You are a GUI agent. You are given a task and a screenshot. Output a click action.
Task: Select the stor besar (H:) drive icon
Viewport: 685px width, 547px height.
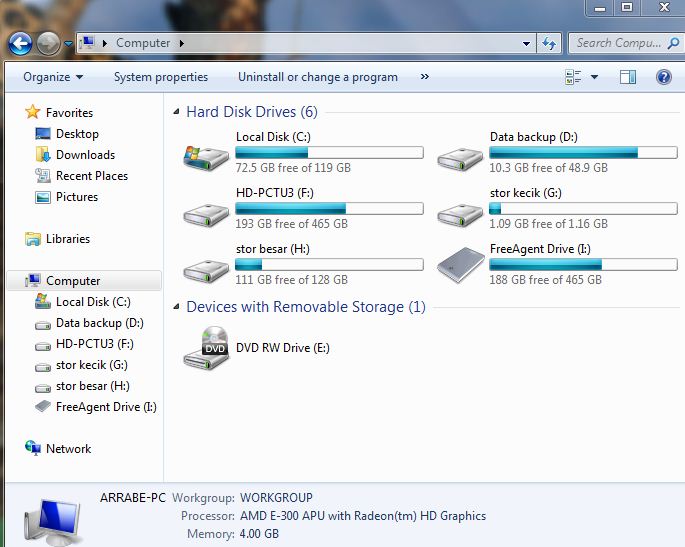(206, 270)
